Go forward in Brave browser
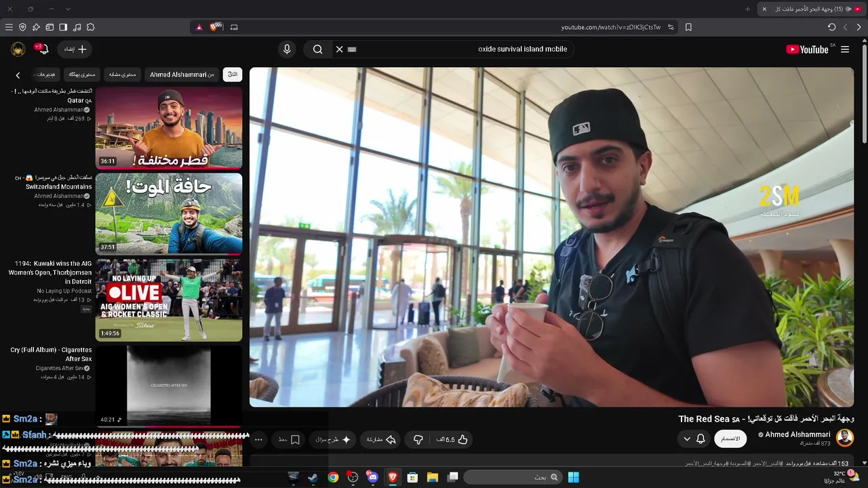868x488 pixels. point(846,27)
